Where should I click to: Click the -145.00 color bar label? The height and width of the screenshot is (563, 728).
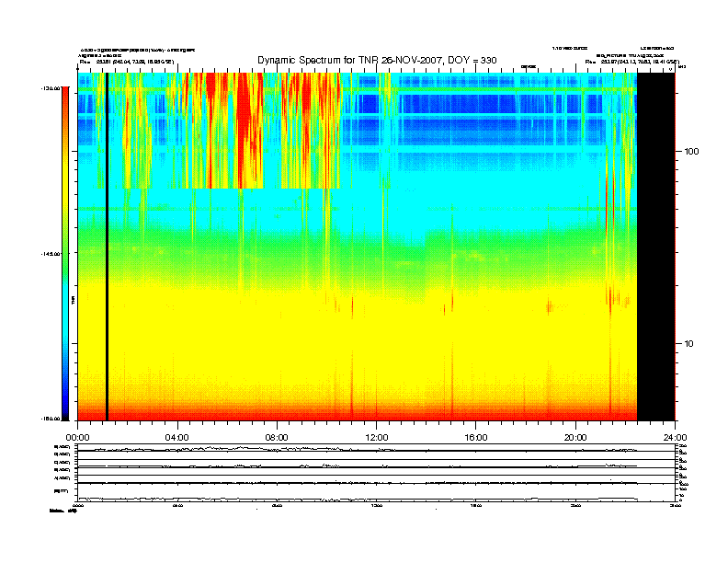pyautogui.click(x=51, y=254)
